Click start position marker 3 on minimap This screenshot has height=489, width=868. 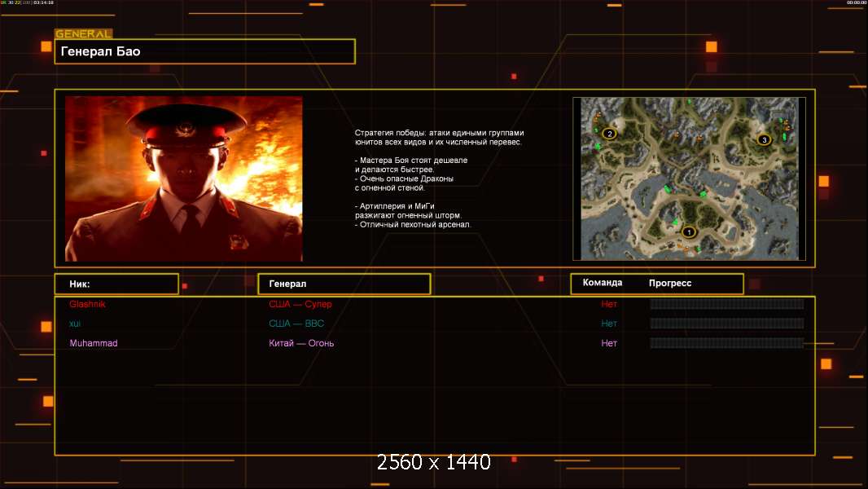(x=765, y=139)
